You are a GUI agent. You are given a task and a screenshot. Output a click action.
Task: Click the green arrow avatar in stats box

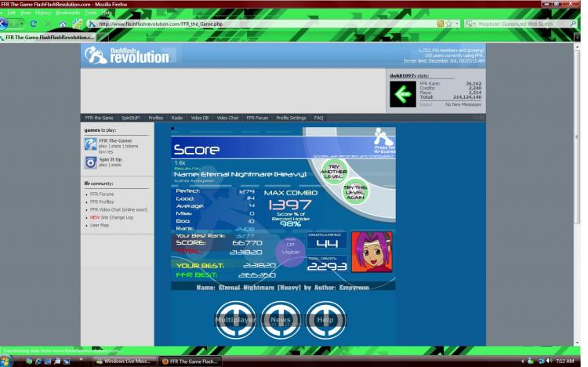402,94
